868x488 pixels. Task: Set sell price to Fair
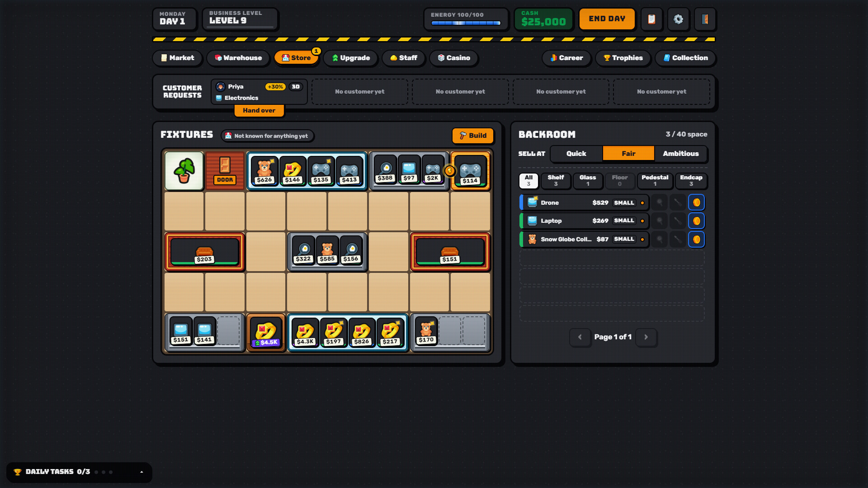[628, 154]
